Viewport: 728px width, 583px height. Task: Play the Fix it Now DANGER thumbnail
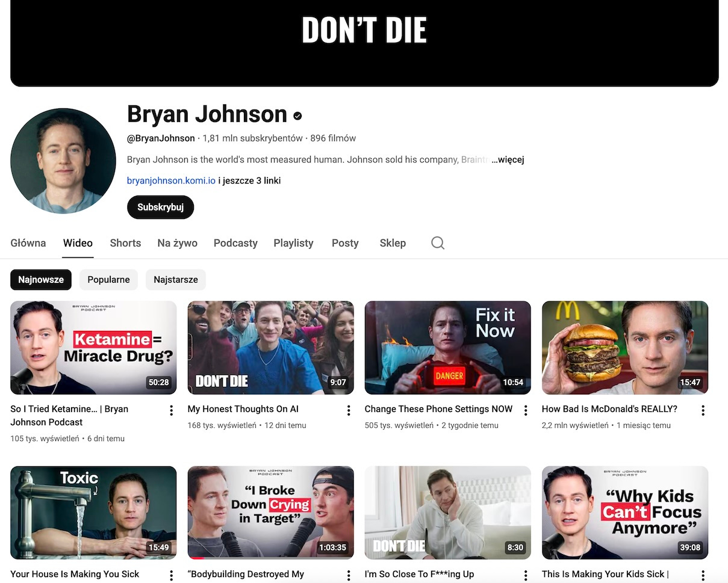pyautogui.click(x=448, y=348)
